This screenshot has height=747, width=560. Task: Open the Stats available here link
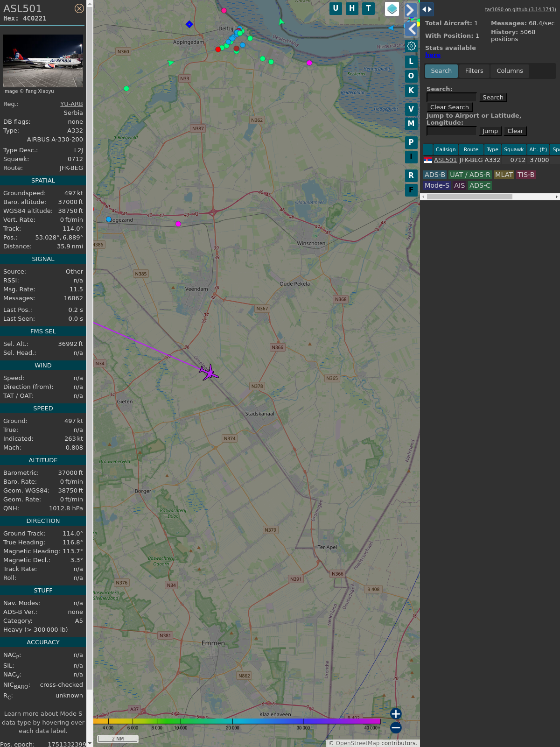point(433,55)
